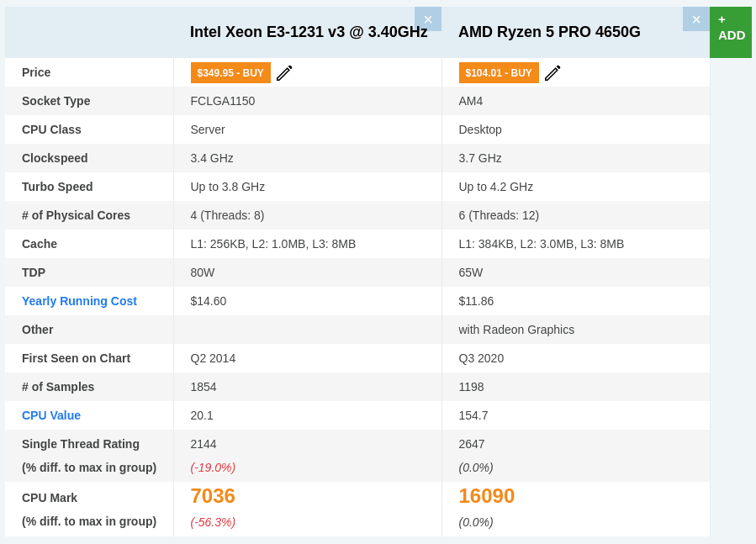756x544 pixels.
Task: Open the Yearly Running Cost link
Action: coord(79,301)
